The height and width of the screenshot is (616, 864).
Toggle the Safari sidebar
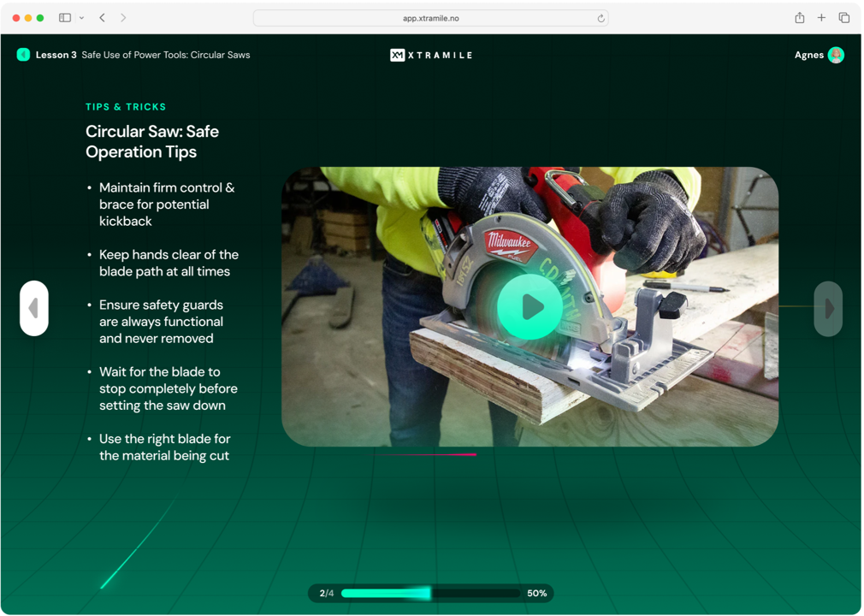click(x=65, y=18)
